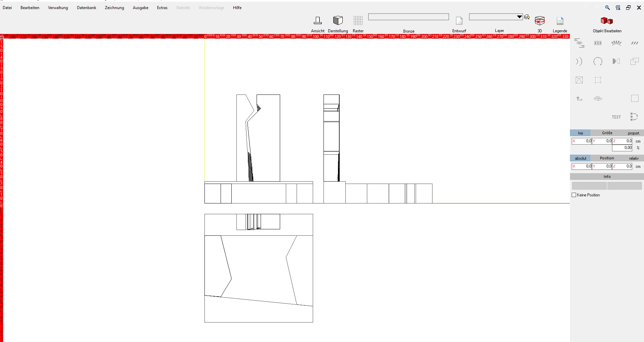This screenshot has height=342, width=644.
Task: Expand the Layer dropdown arrow
Action: coord(519,17)
